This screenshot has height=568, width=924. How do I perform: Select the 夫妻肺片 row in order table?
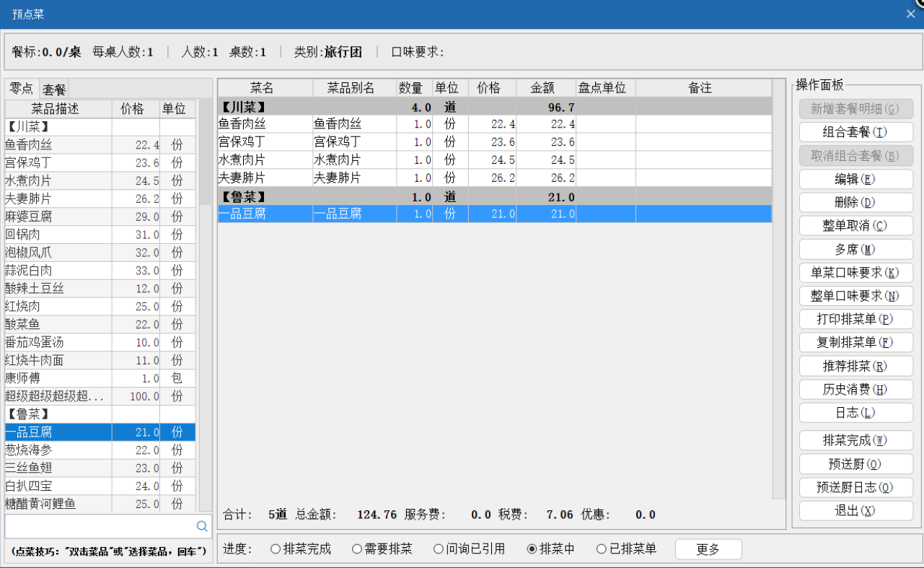[x=495, y=178]
